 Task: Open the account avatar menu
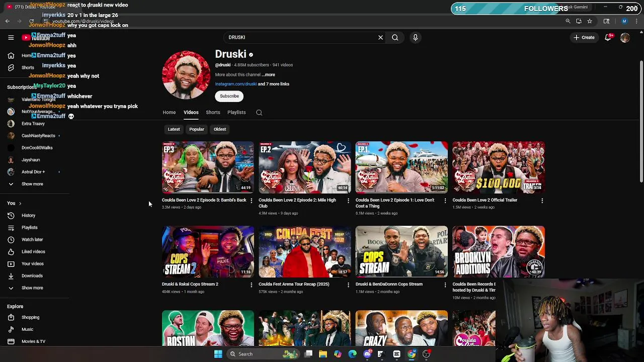(625, 37)
